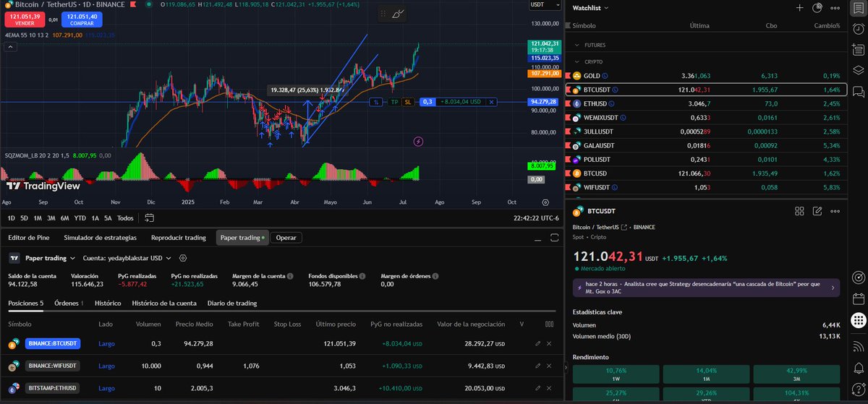Toggle the flag on the GOLD watchlist row

568,76
